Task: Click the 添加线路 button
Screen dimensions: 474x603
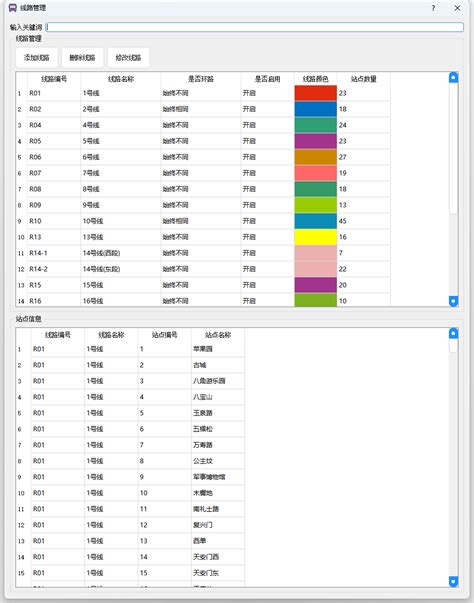Action: pyautogui.click(x=37, y=58)
